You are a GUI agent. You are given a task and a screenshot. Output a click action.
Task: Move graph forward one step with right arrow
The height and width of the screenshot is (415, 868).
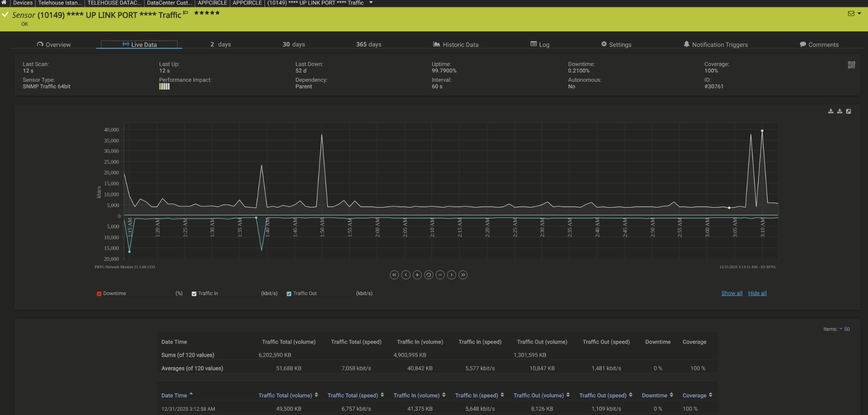tap(452, 275)
